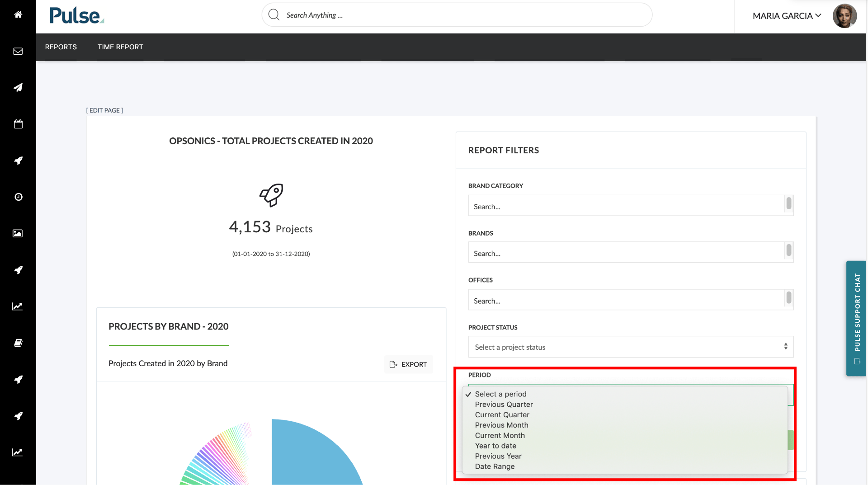Click the Pulse logo

[x=76, y=15]
